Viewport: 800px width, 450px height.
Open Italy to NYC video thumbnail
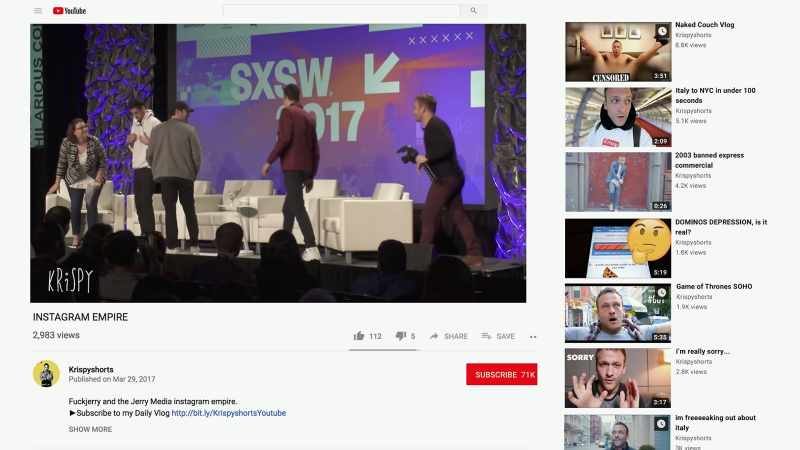click(618, 117)
